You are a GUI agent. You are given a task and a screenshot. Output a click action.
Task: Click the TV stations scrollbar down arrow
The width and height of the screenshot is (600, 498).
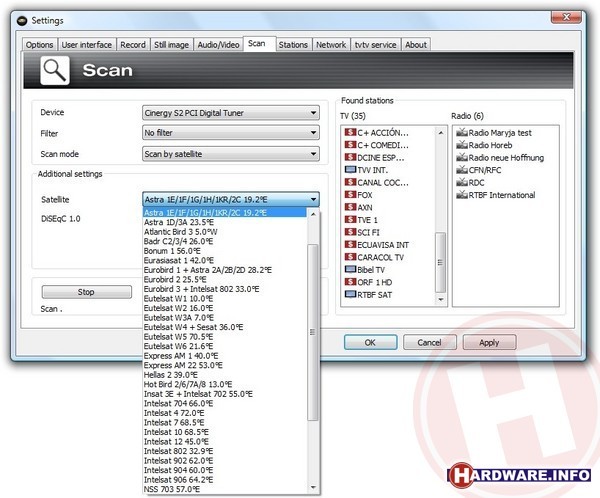click(x=441, y=299)
